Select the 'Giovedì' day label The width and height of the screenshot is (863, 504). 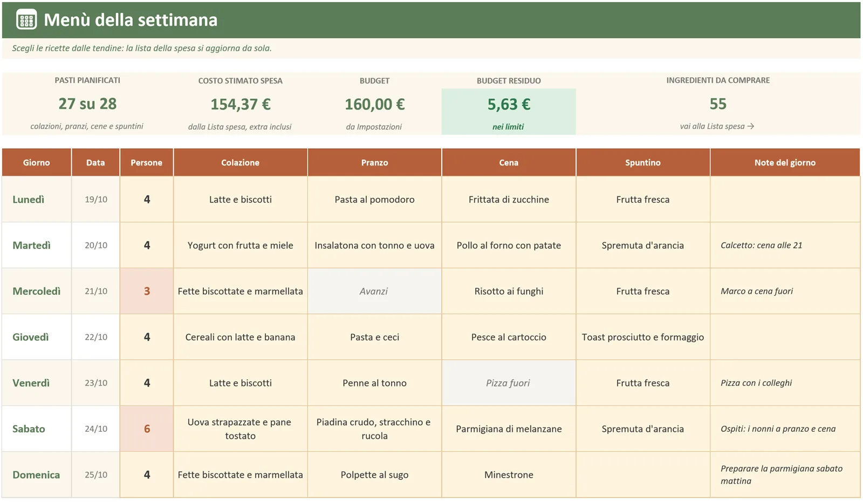click(31, 337)
